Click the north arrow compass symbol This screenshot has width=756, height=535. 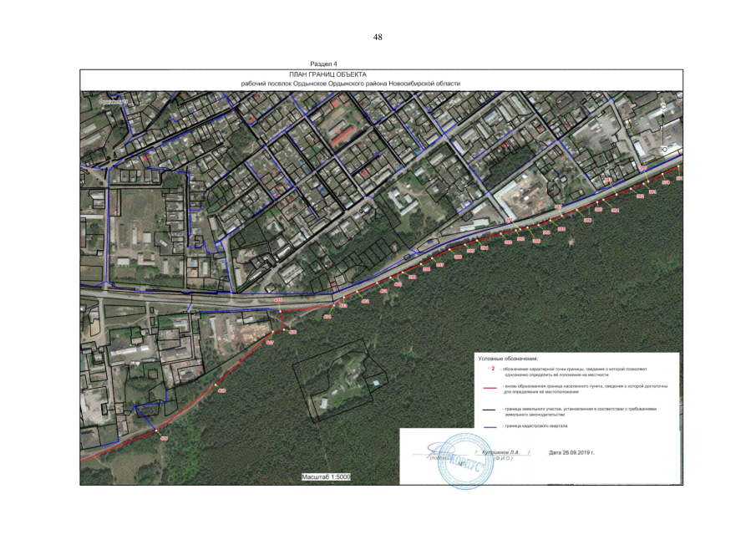tap(663, 128)
